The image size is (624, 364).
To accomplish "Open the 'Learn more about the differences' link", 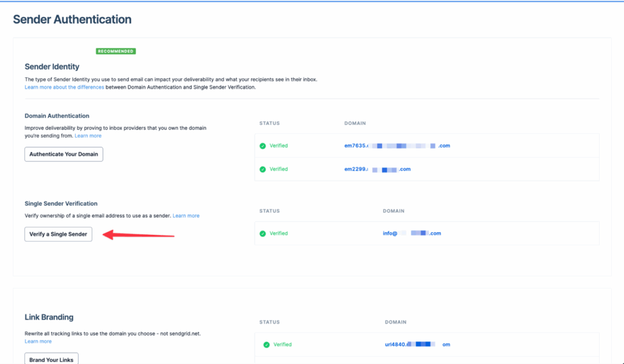I will click(x=64, y=87).
